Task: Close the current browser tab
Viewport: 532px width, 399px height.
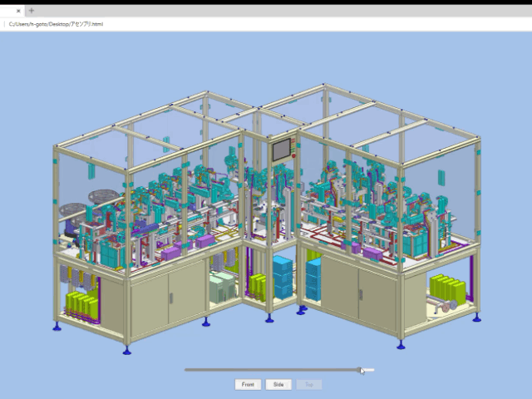Action: 18,11
